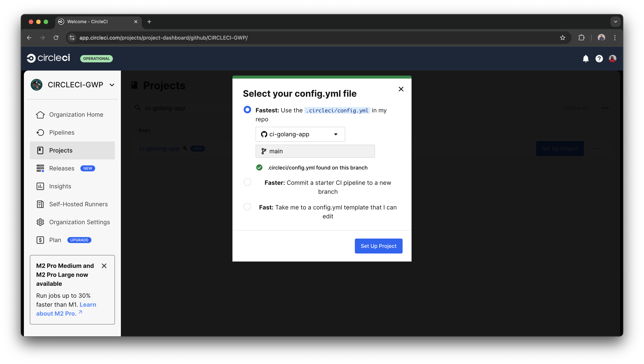Click the Insights chart icon
Image resolution: width=644 pixels, height=364 pixels.
click(x=40, y=186)
